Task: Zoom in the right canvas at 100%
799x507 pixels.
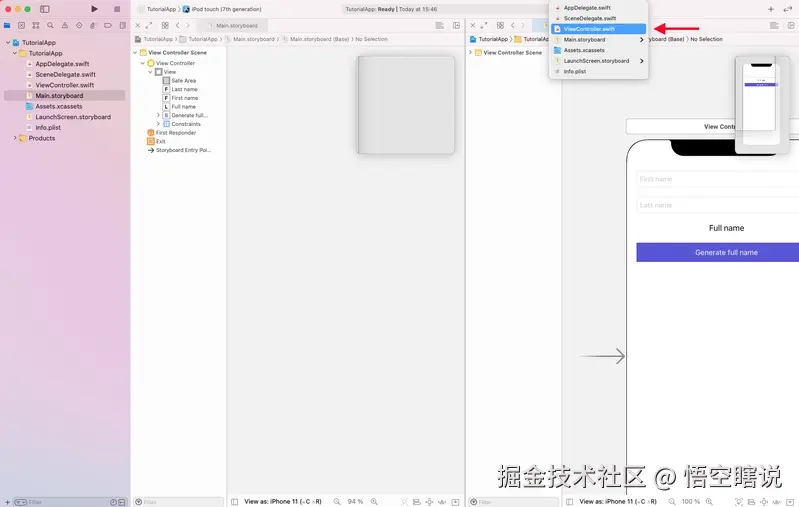Action: click(709, 501)
